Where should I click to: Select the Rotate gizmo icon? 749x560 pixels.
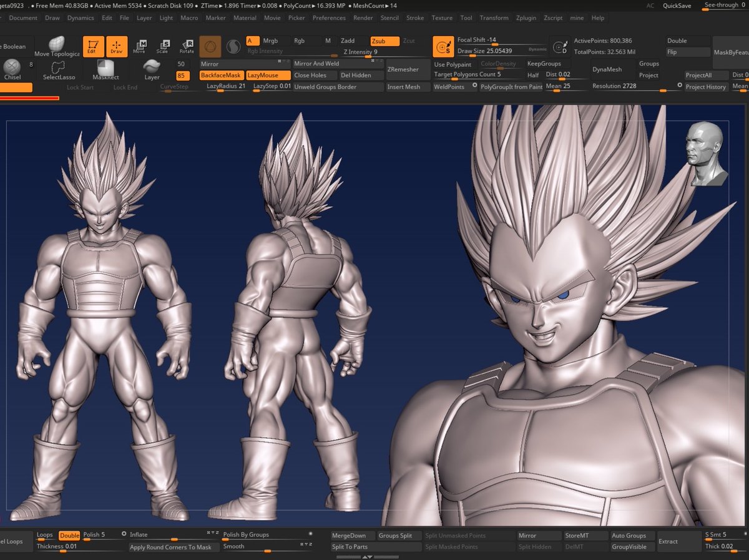(187, 46)
